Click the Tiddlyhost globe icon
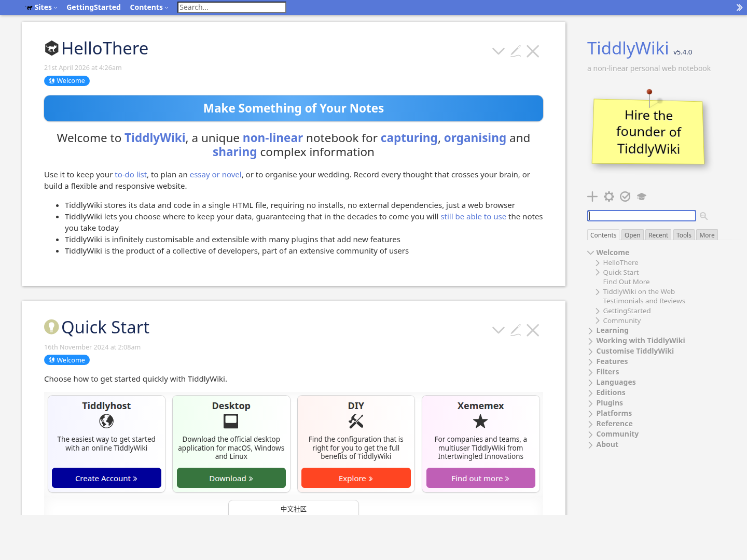 point(106,421)
